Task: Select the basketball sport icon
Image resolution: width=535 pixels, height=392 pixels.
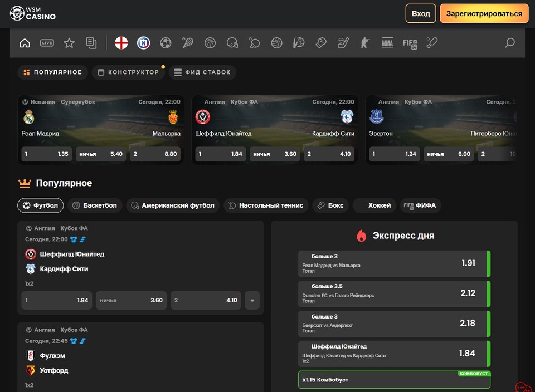Action: 210,43
